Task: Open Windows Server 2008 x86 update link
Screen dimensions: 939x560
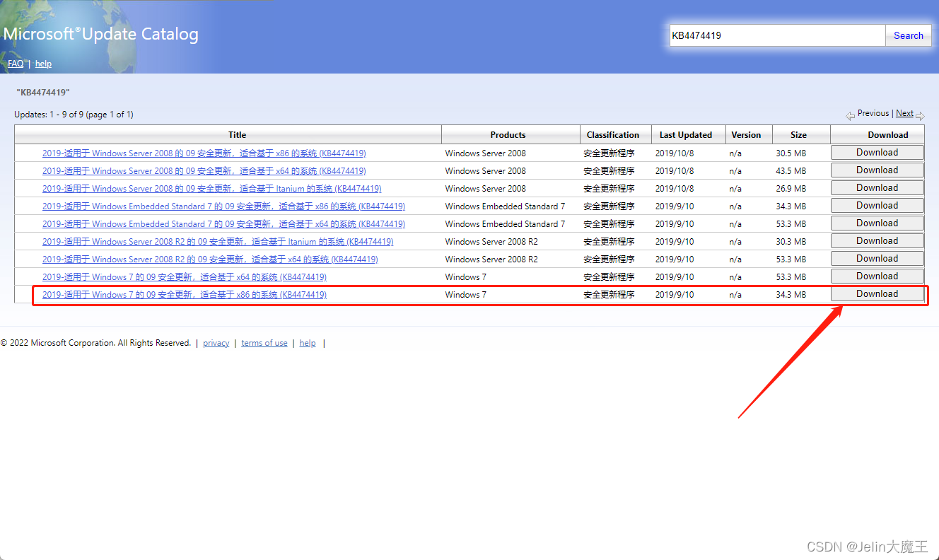Action: (204, 153)
